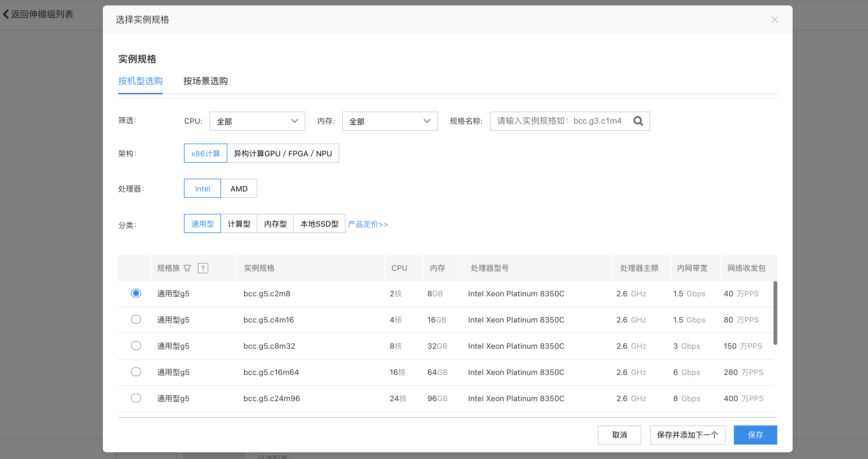Image resolution: width=868 pixels, height=459 pixels.
Task: Click the 取消 button
Action: coord(619,435)
